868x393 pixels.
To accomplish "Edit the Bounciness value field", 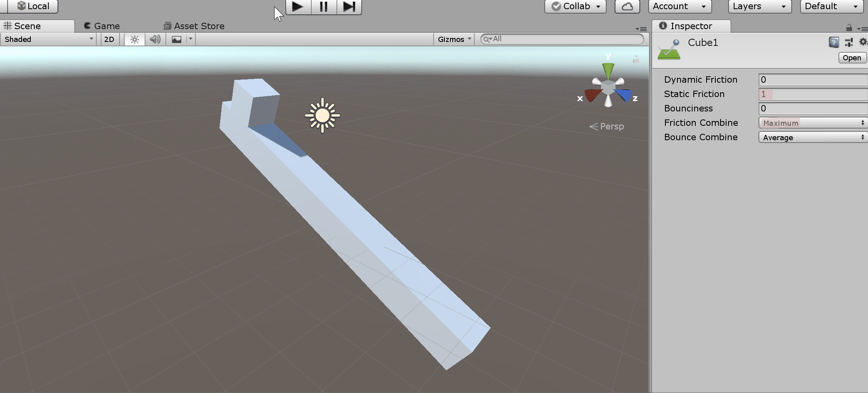I will (812, 108).
